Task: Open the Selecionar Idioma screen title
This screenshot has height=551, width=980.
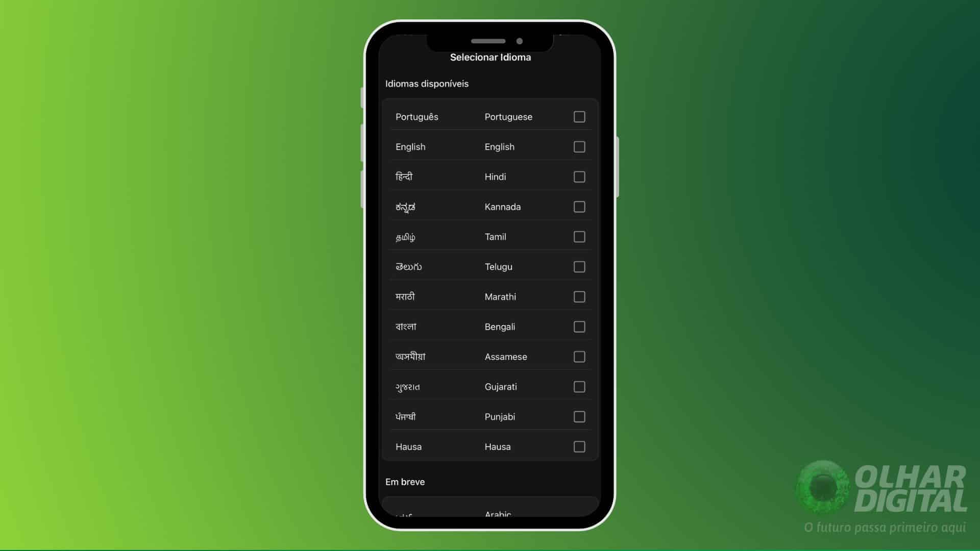Action: point(491,57)
